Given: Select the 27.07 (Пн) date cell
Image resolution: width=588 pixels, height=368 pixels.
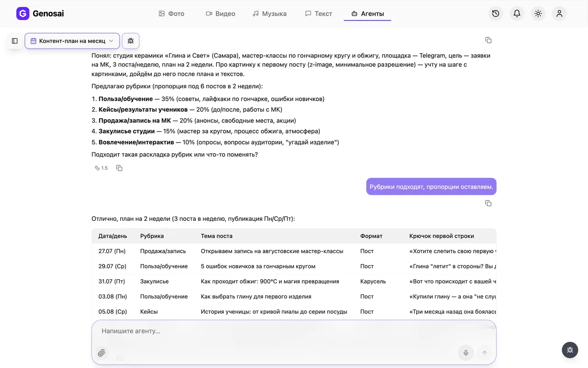Looking at the screenshot, I should click(112, 251).
